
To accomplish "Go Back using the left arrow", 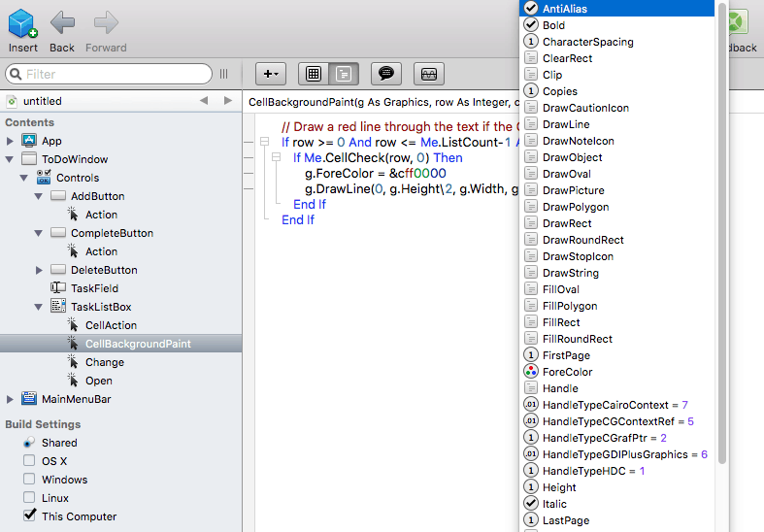I will click(62, 23).
